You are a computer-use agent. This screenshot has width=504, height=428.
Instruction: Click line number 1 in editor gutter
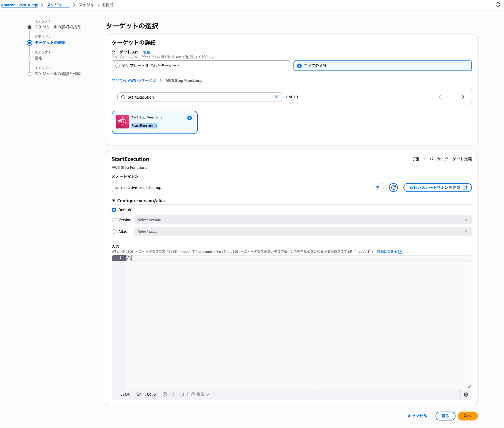(120, 258)
